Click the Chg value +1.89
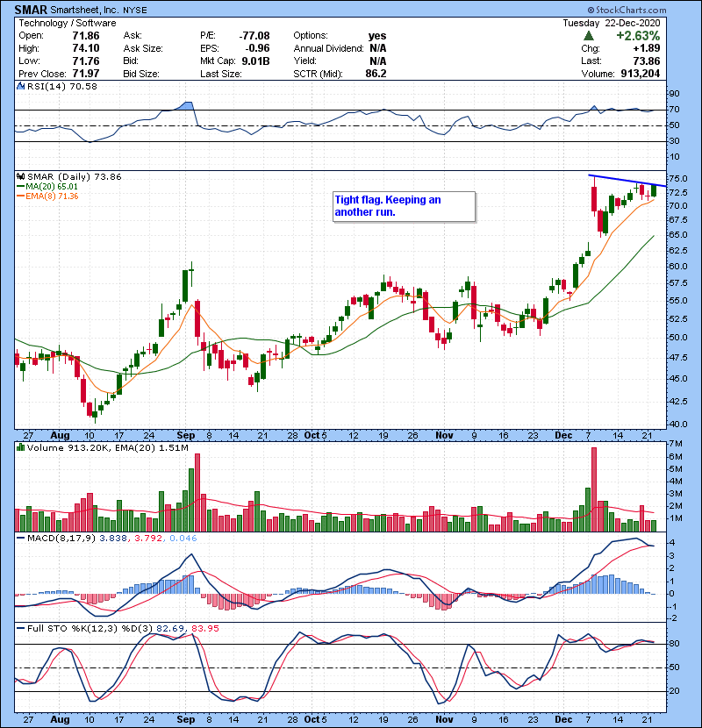Viewport: 702px width, 728px height. click(646, 48)
